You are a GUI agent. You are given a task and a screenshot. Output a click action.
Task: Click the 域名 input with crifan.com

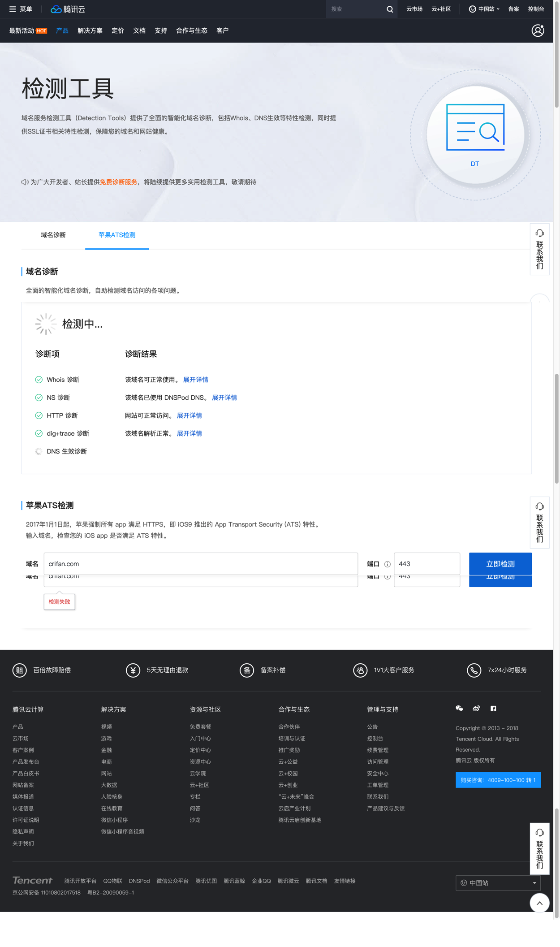[x=201, y=564]
